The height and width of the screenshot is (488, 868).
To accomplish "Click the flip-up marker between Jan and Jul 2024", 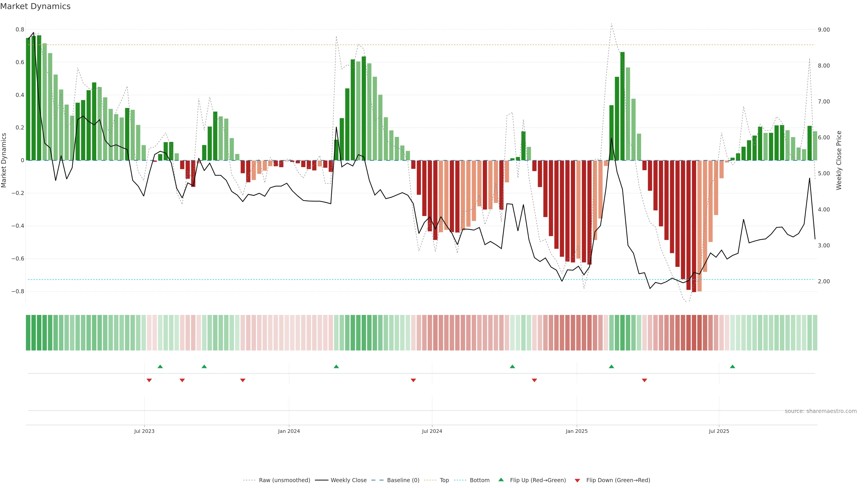I will click(x=336, y=366).
